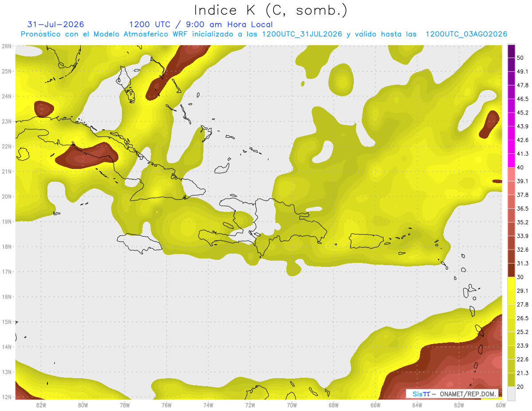The width and height of the screenshot is (532, 411).
Task: Click the latitude label "16N"
Action: (x=7, y=297)
